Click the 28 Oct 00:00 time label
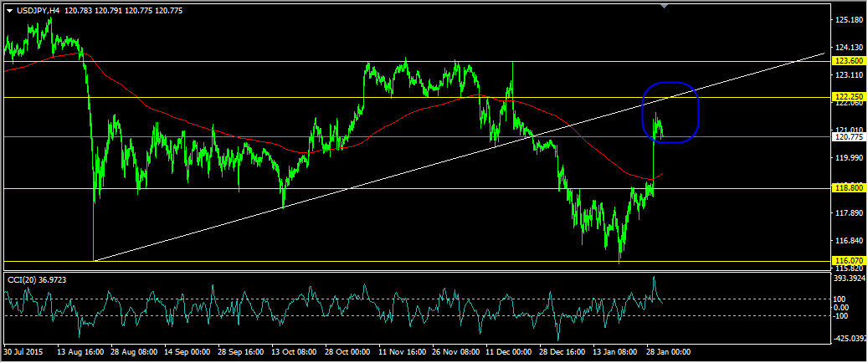 point(347,352)
